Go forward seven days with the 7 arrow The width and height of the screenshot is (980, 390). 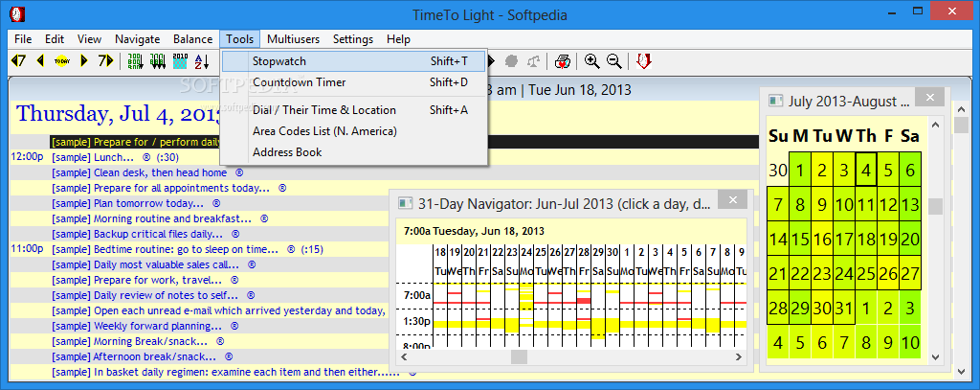(x=105, y=60)
